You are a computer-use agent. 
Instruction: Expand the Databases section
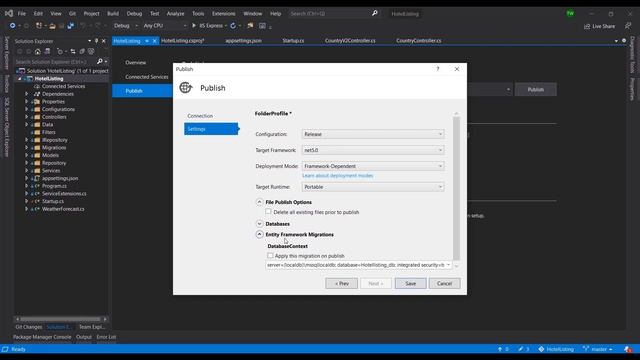259,224
